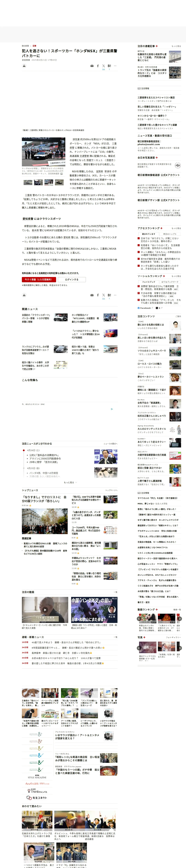This screenshot has width=186, height=868.
Task: Open もっと見る beside 注目の連載記事
Action: pyautogui.click(x=176, y=46)
